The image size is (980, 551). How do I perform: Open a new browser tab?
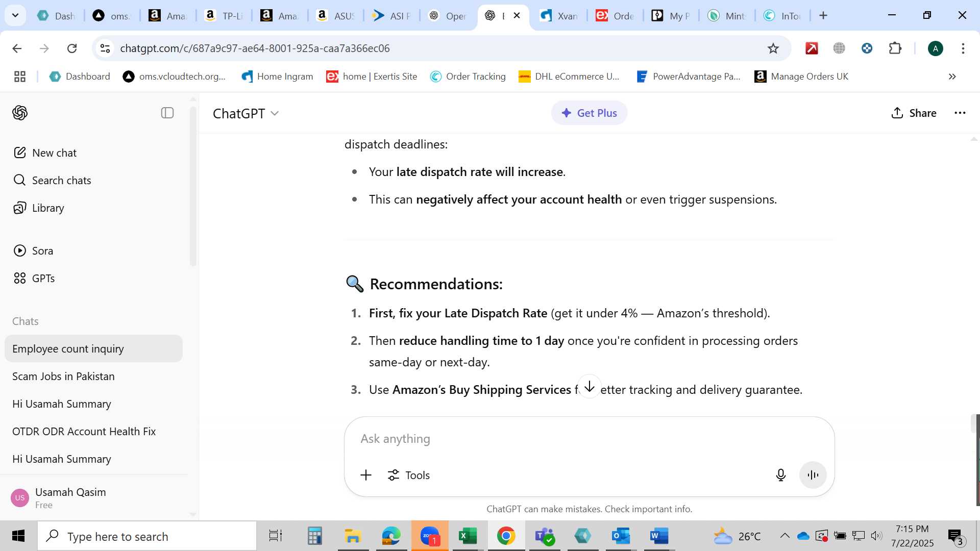click(823, 16)
